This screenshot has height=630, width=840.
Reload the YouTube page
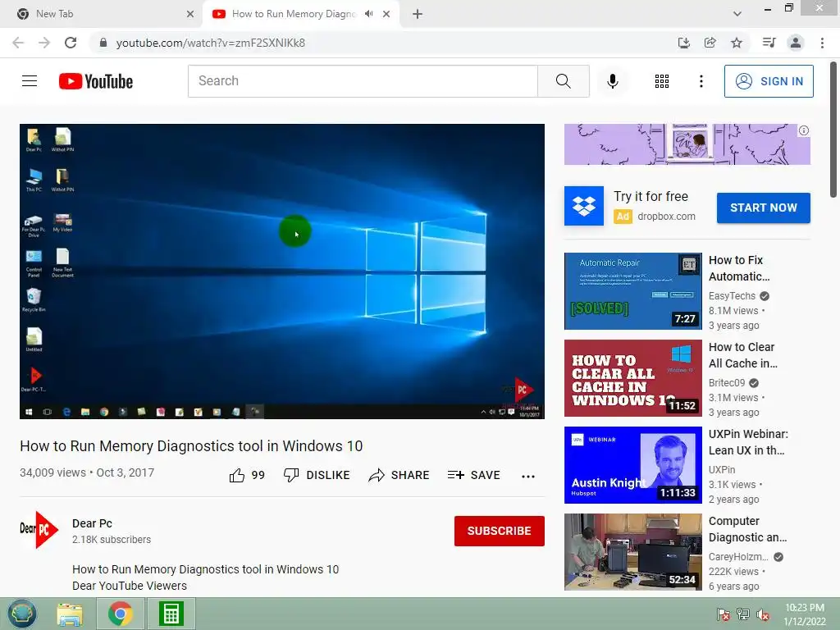click(x=71, y=43)
